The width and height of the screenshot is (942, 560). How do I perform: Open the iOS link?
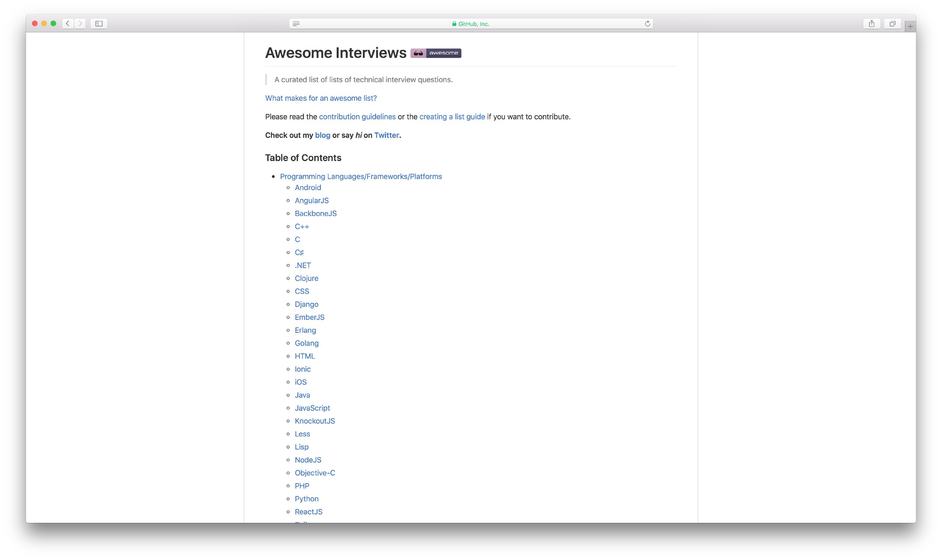(301, 382)
